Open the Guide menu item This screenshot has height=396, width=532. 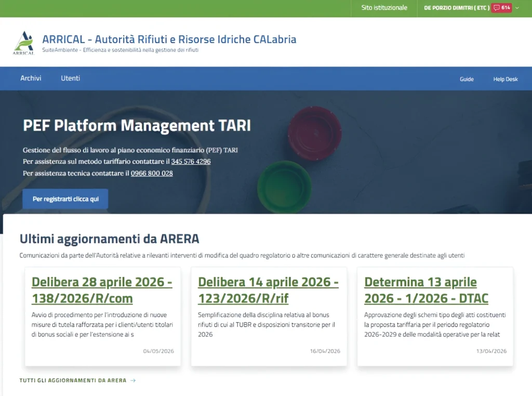[467, 79]
